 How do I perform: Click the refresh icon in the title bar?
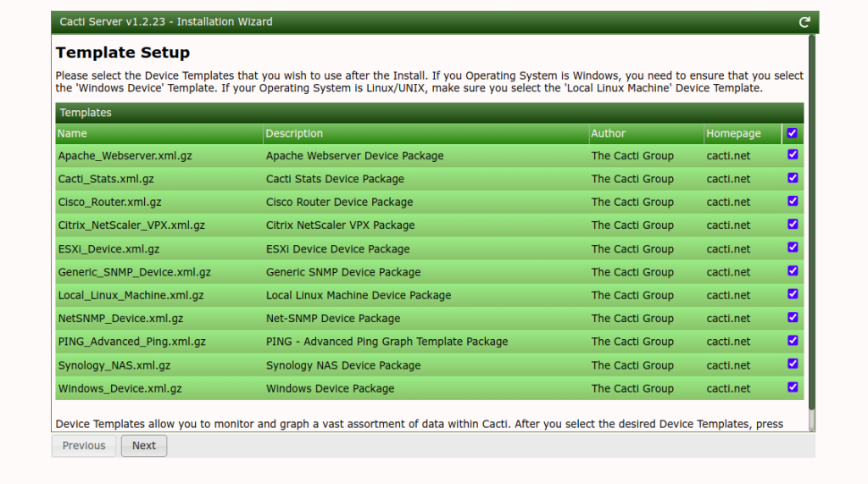point(804,22)
